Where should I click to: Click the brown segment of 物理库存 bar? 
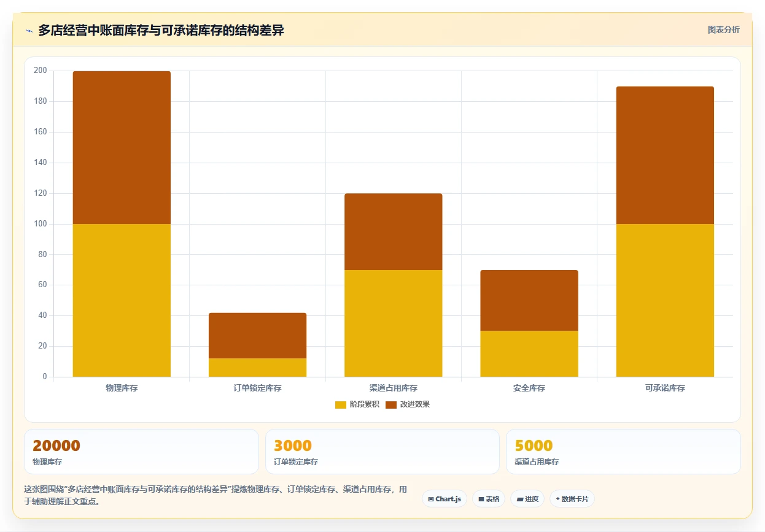[122, 147]
